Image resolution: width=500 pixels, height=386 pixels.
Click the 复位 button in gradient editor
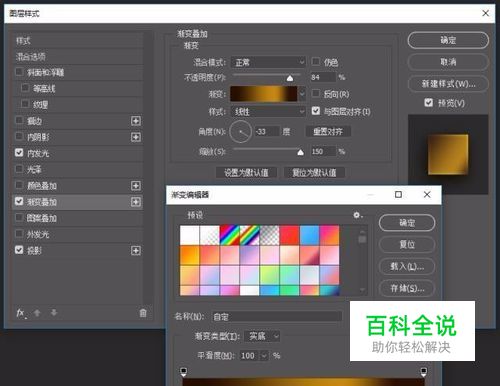click(407, 244)
